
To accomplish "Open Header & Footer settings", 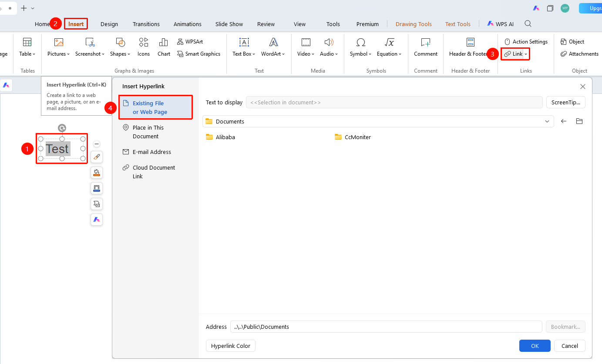I will click(470, 47).
